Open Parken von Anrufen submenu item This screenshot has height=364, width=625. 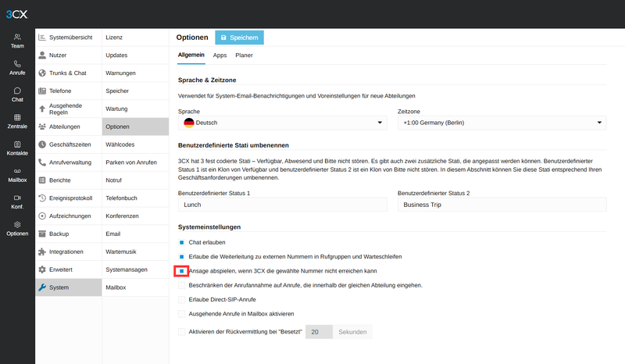[x=135, y=162]
